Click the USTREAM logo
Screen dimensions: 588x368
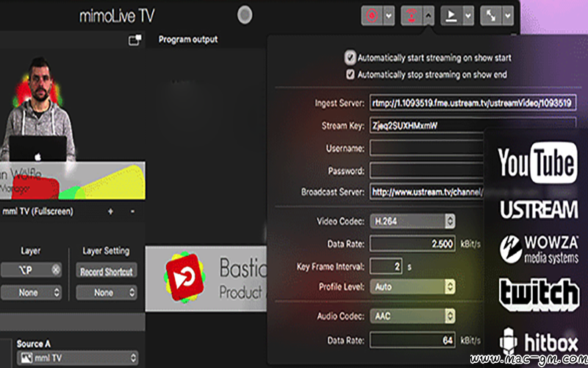point(539,209)
